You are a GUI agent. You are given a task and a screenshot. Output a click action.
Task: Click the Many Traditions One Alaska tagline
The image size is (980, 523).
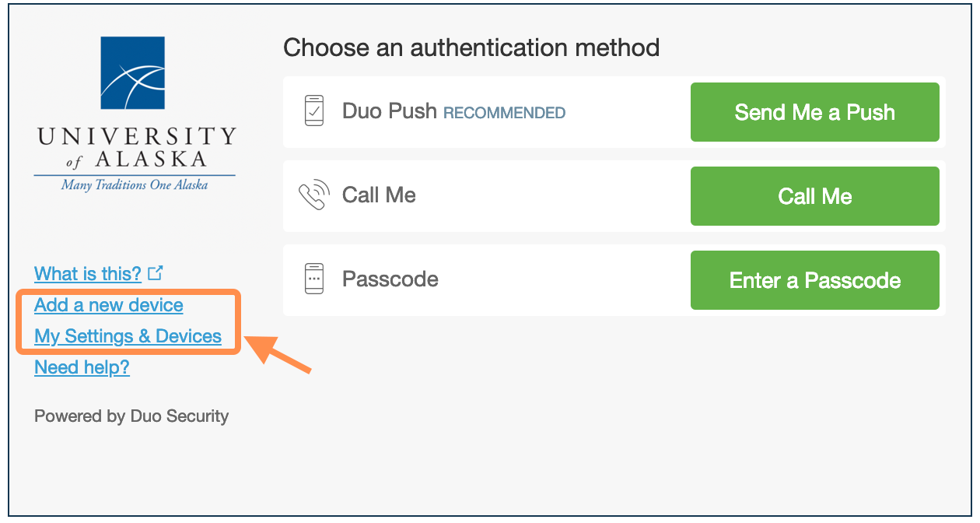135,186
